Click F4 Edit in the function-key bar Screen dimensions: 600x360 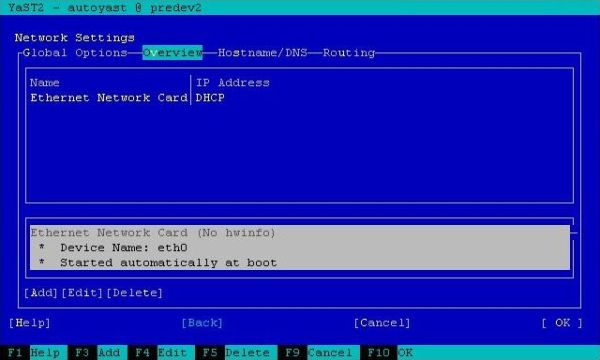[161, 352]
